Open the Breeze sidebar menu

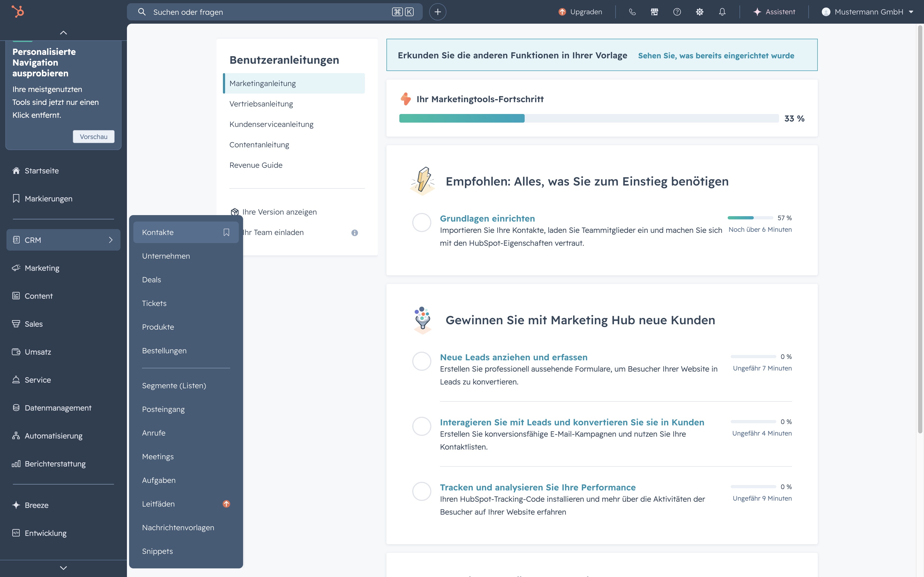click(63, 505)
